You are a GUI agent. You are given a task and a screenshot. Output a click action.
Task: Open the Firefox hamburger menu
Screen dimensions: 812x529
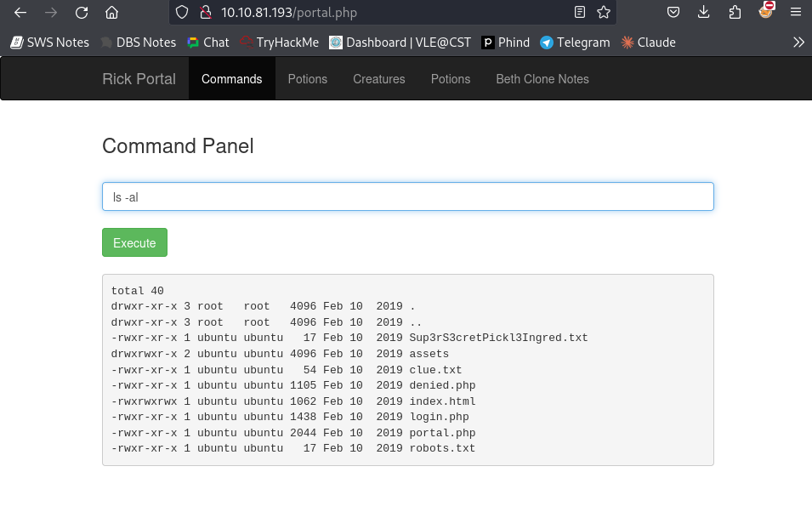pyautogui.click(x=796, y=13)
